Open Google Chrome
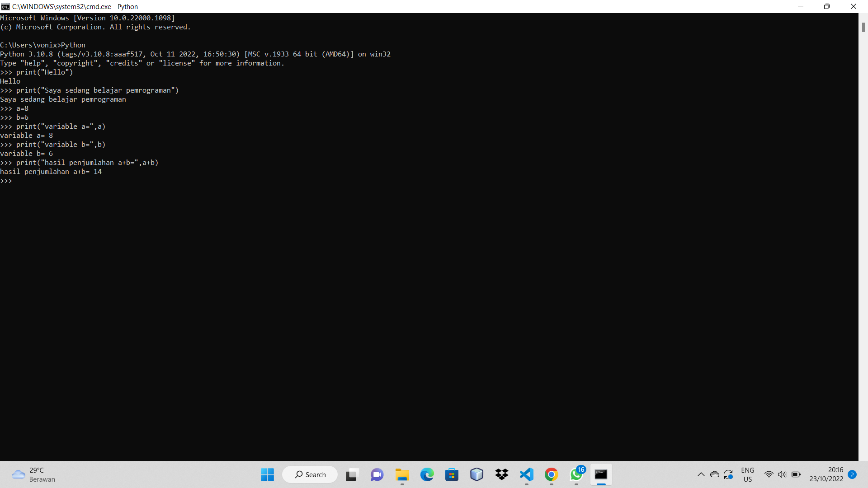This screenshot has width=868, height=488. pyautogui.click(x=551, y=474)
